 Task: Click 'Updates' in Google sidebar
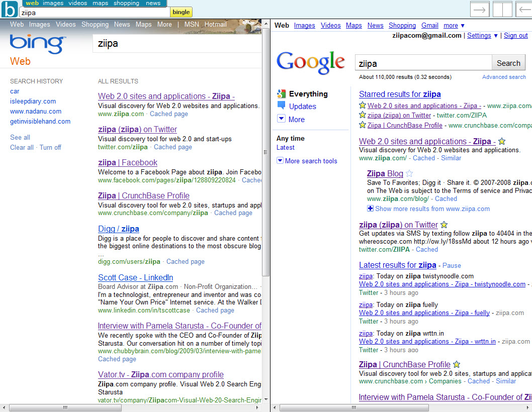[x=302, y=106]
